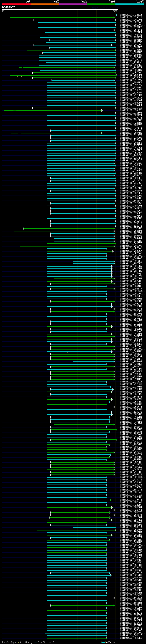Click the red ~20% identity legend segment
146x644 pixels.
tap(16, 4)
